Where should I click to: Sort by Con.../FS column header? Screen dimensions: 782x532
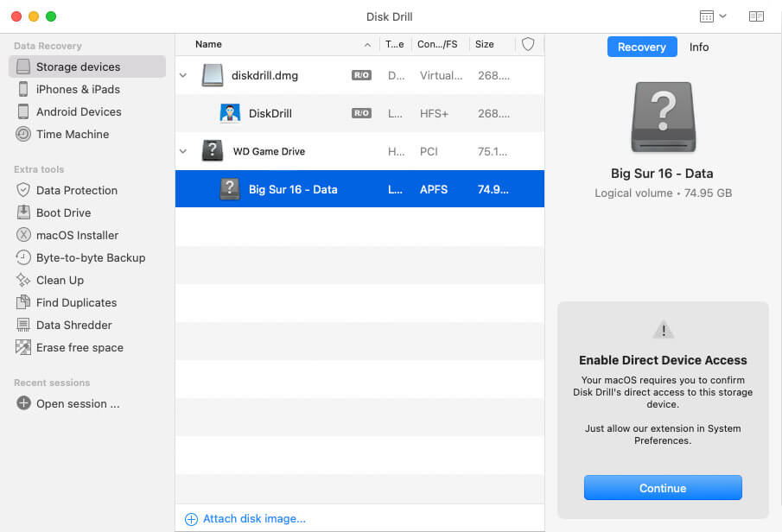click(x=437, y=44)
